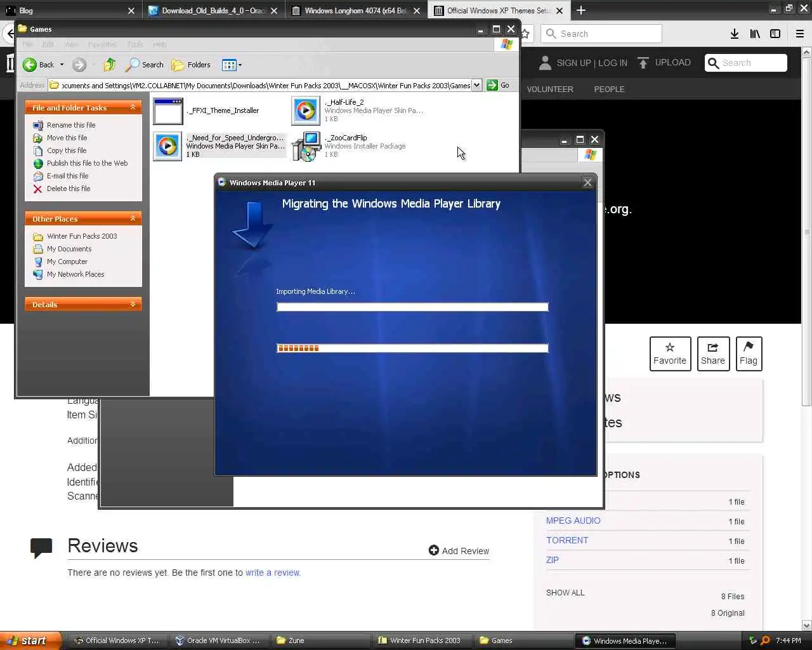Click Delete this file task

68,189
